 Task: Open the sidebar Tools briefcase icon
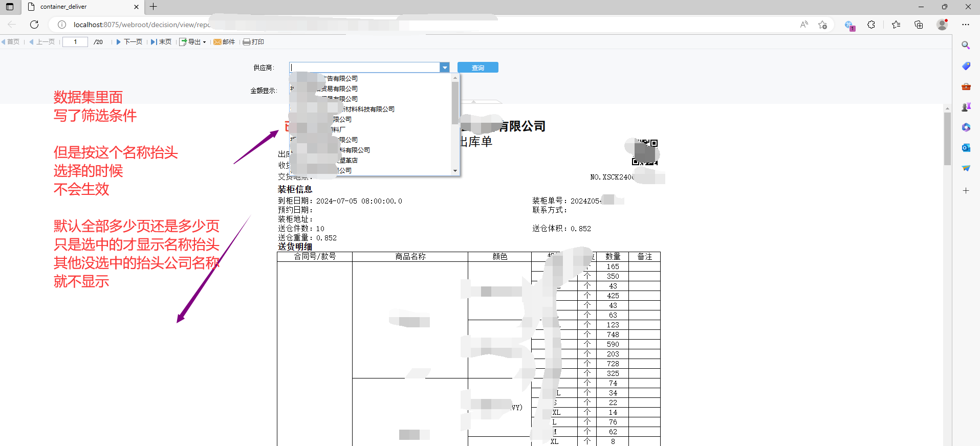coord(966,86)
